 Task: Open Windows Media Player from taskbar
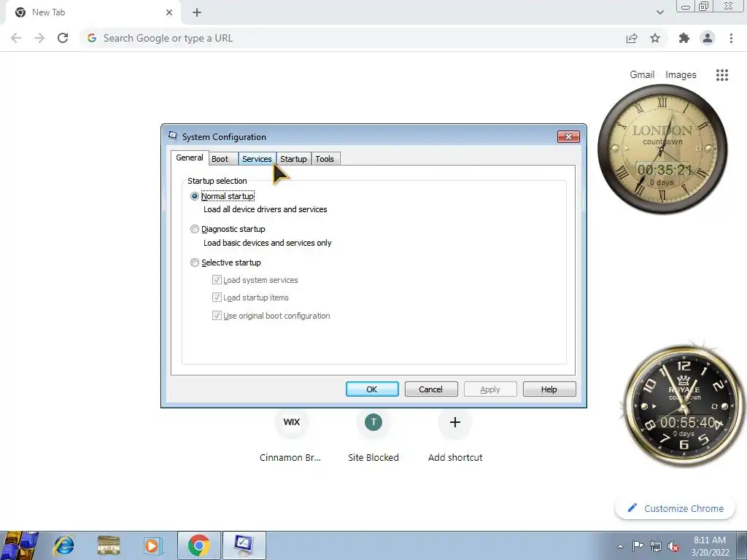pos(152,545)
